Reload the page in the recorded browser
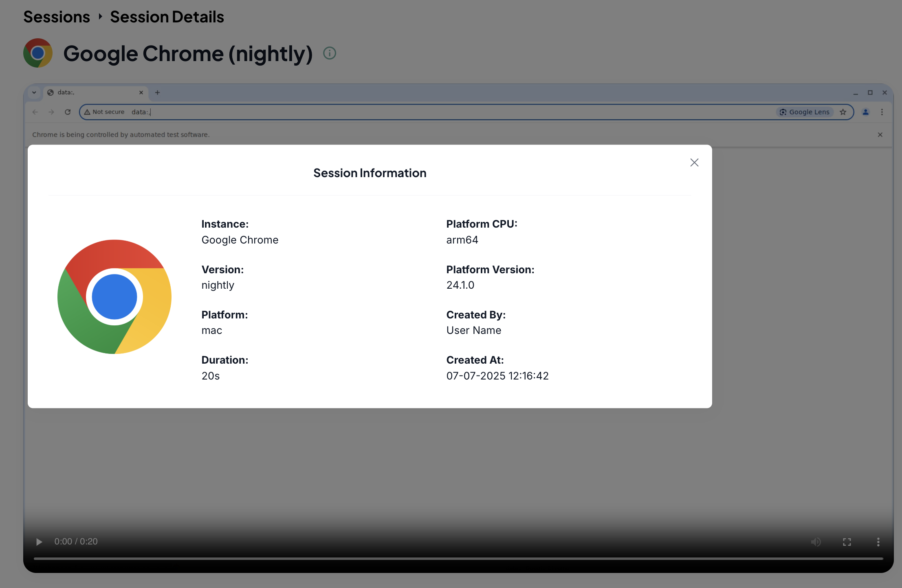 pos(68,112)
